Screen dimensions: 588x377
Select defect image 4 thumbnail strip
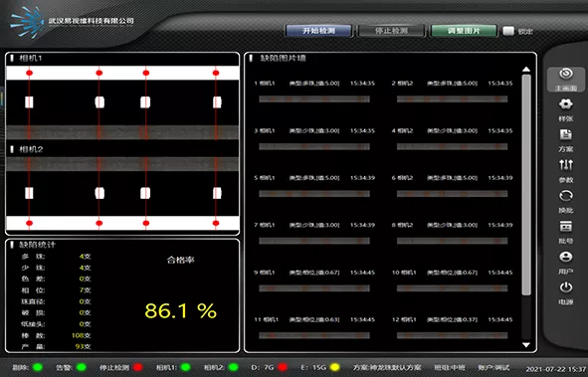click(x=453, y=146)
